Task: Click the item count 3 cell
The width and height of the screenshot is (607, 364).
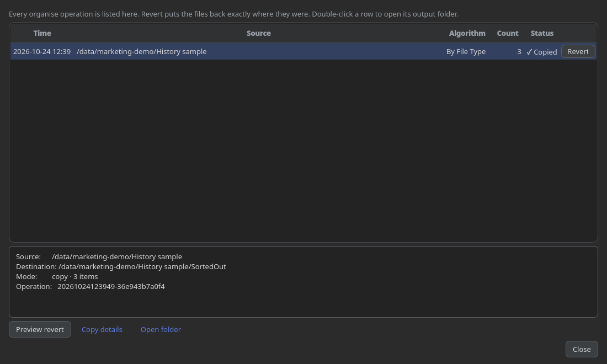Action: click(x=519, y=51)
